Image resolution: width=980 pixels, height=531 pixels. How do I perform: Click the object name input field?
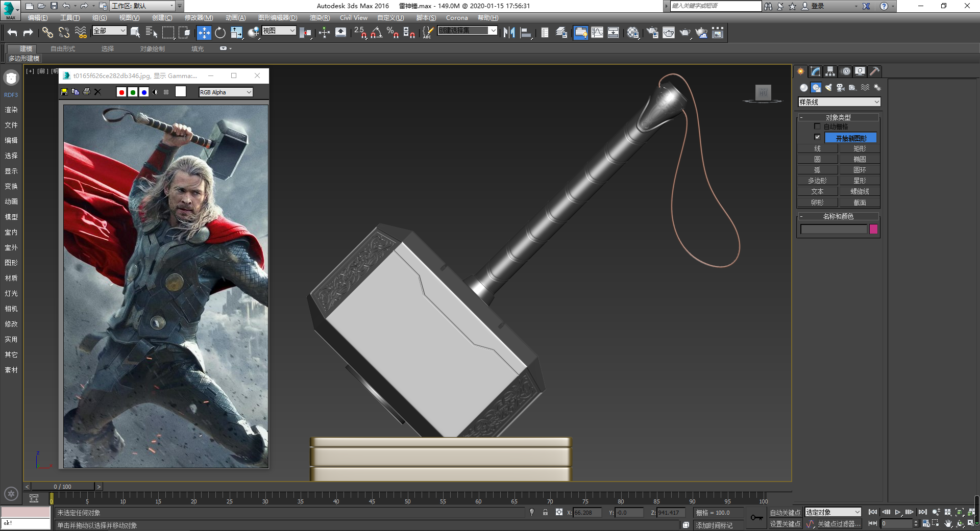834,229
